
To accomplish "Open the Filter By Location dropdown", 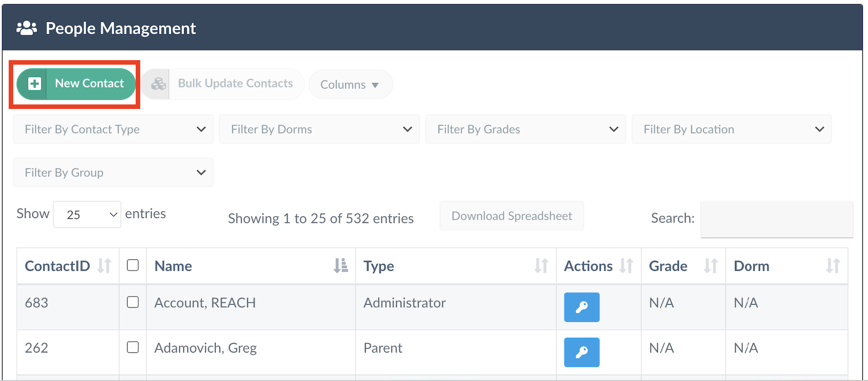I will coord(731,129).
